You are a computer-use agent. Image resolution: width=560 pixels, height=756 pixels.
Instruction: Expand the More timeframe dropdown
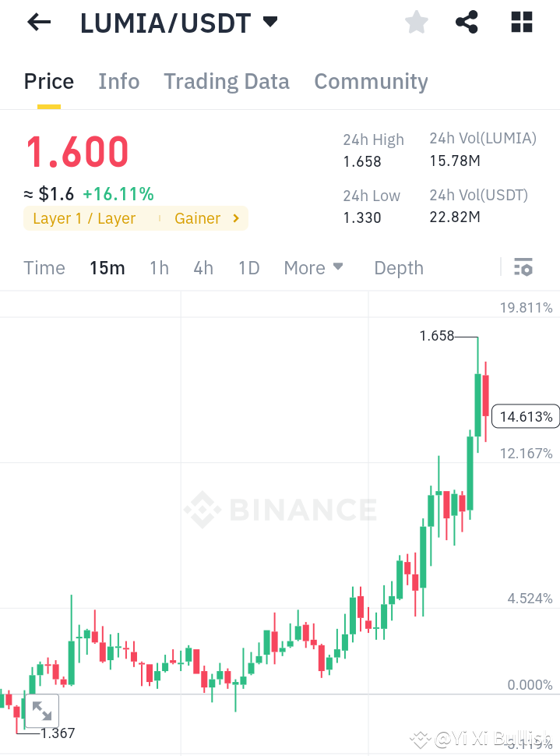pos(313,267)
